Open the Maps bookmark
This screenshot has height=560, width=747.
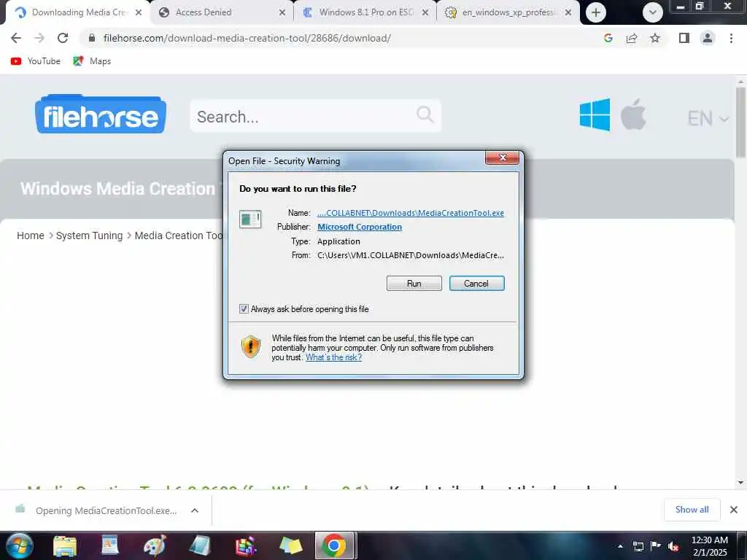coord(92,61)
